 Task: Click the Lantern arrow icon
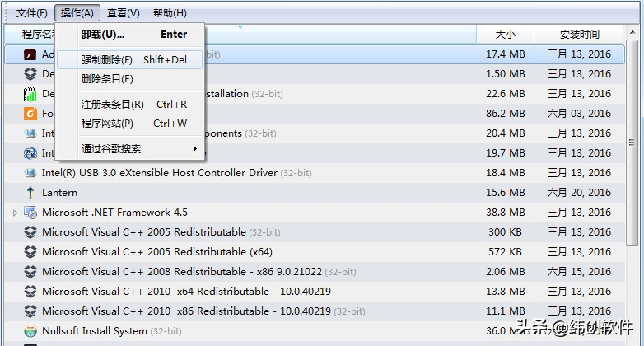30,193
